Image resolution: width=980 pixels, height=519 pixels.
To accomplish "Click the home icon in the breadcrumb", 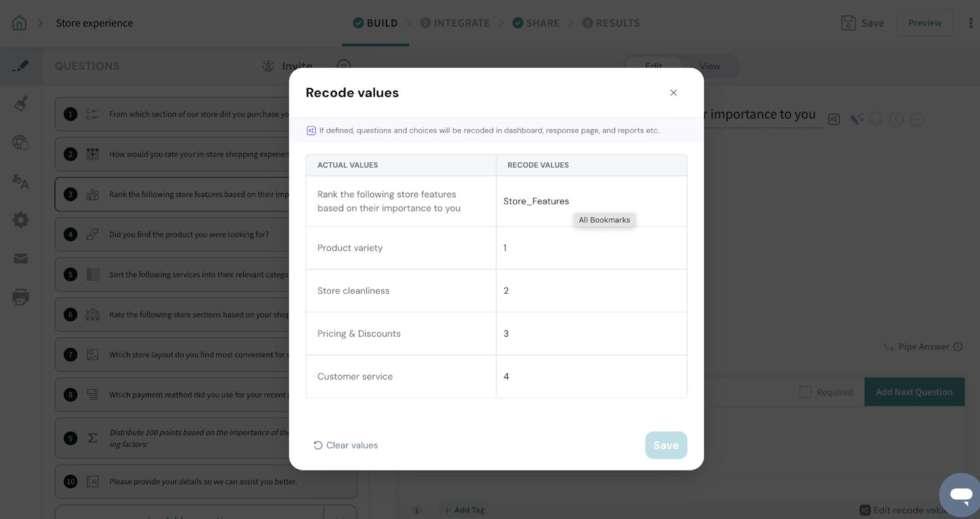I will (x=20, y=23).
